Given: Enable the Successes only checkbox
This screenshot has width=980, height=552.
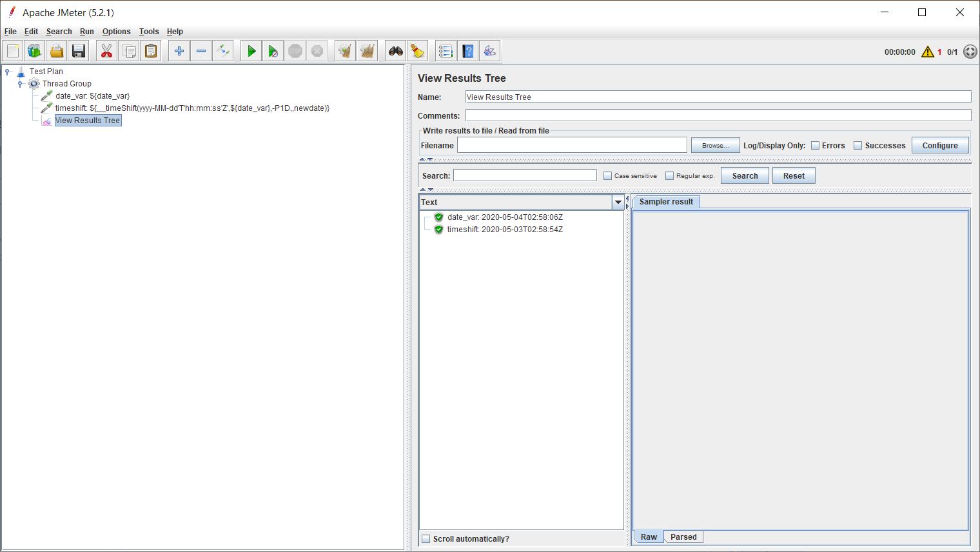Looking at the screenshot, I should point(858,146).
